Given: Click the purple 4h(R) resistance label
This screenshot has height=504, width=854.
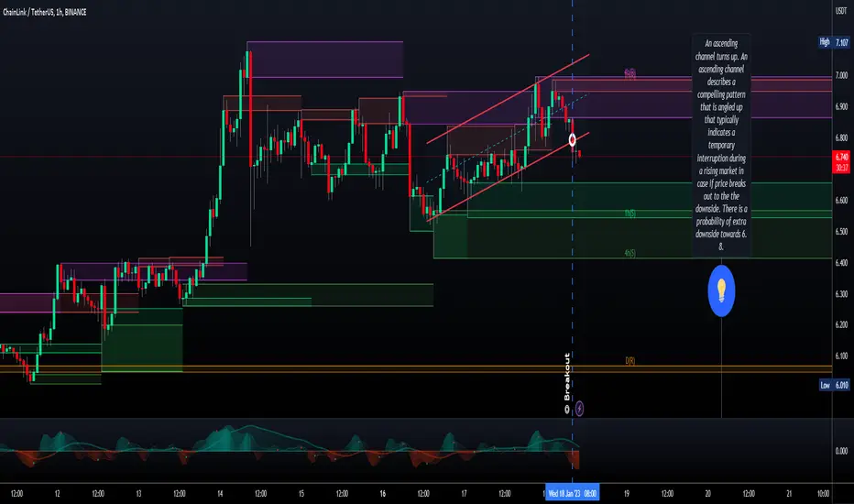Looking at the screenshot, I should [630, 73].
